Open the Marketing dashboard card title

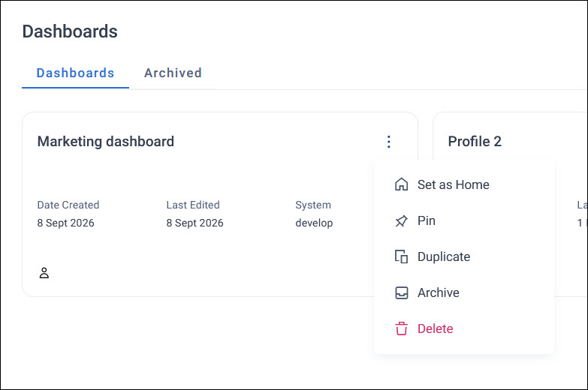pos(106,142)
